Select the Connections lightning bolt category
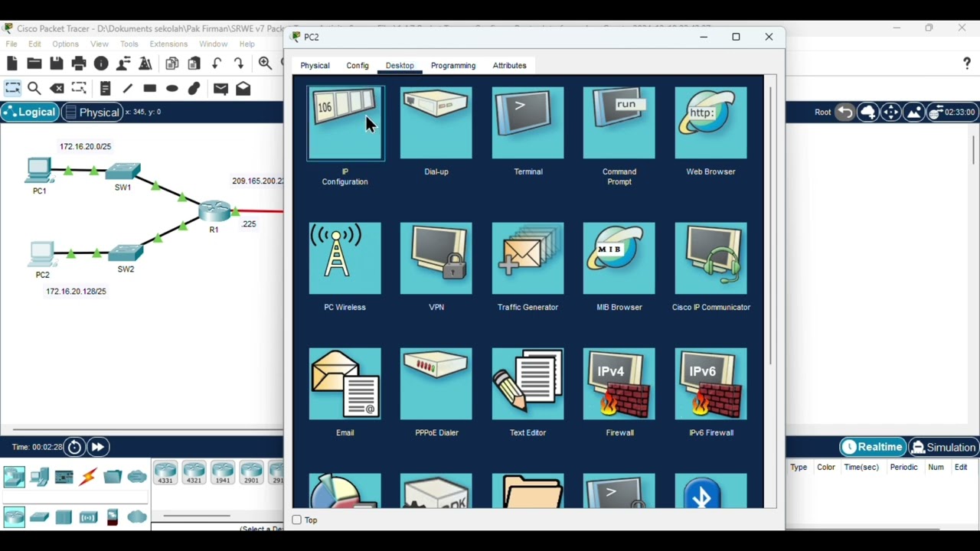Viewport: 980px width, 551px height. (88, 477)
